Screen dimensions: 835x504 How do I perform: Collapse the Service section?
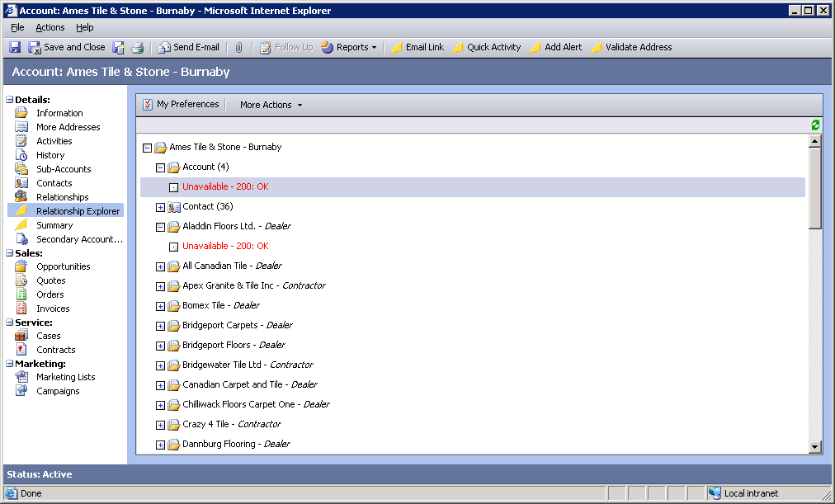tap(10, 323)
